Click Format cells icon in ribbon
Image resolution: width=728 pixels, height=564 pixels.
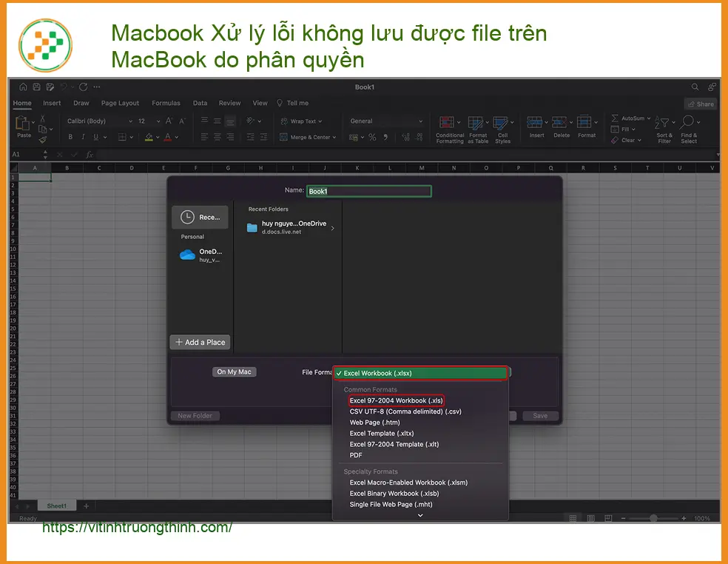584,122
